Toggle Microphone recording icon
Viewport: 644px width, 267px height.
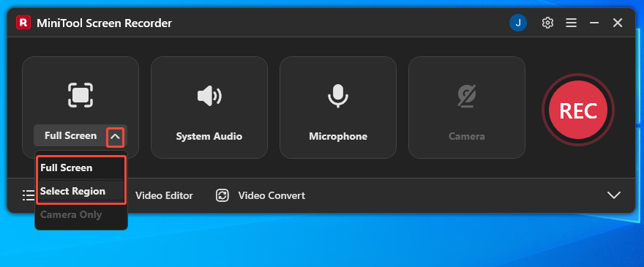pos(338,96)
